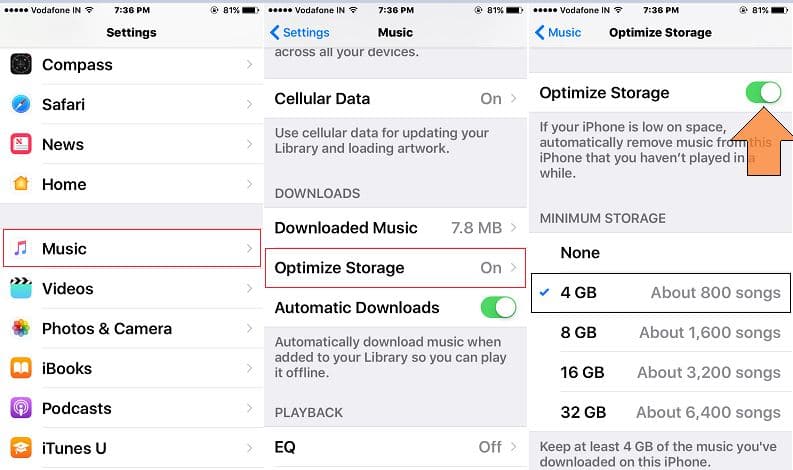Expand the Cellular Data row chevron
This screenshot has width=793, height=470.
(x=513, y=98)
